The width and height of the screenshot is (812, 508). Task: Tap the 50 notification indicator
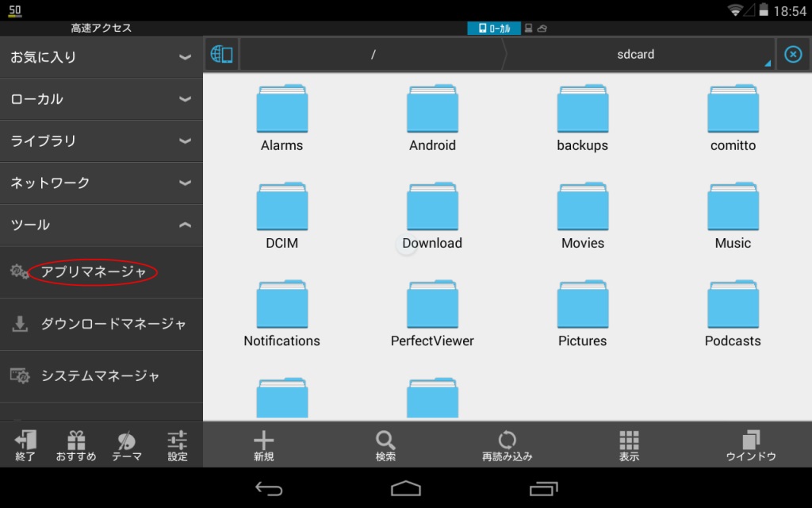pyautogui.click(x=15, y=10)
